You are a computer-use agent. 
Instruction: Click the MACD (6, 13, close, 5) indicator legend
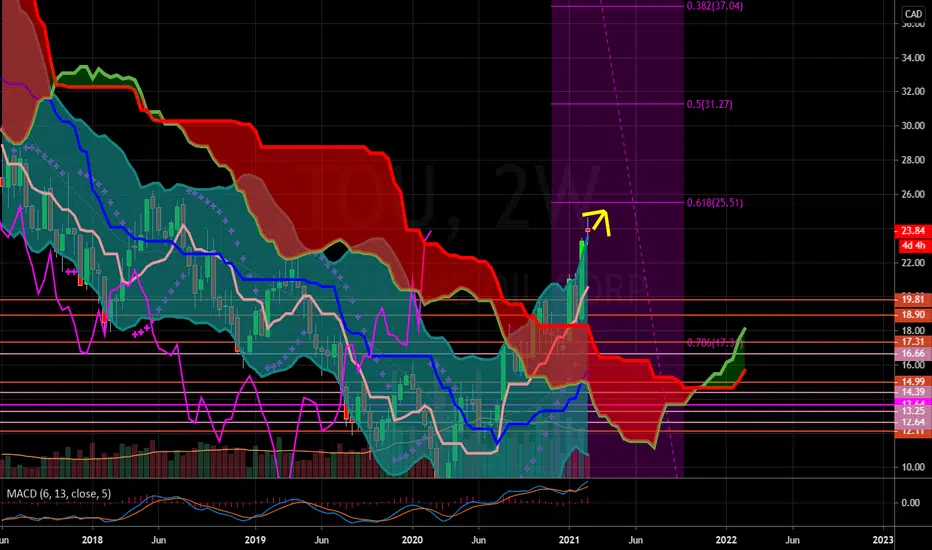(x=58, y=494)
